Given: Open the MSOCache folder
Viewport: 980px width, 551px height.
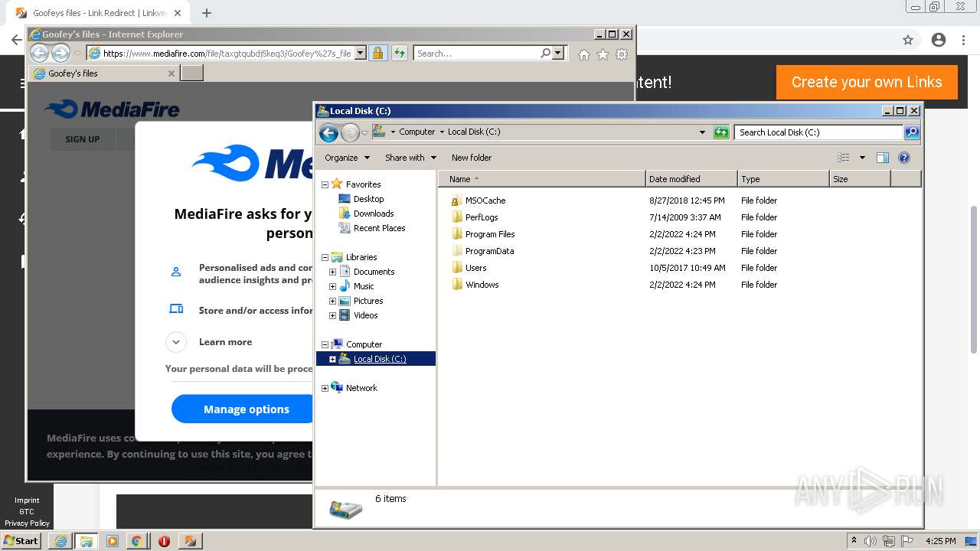Looking at the screenshot, I should coord(485,201).
